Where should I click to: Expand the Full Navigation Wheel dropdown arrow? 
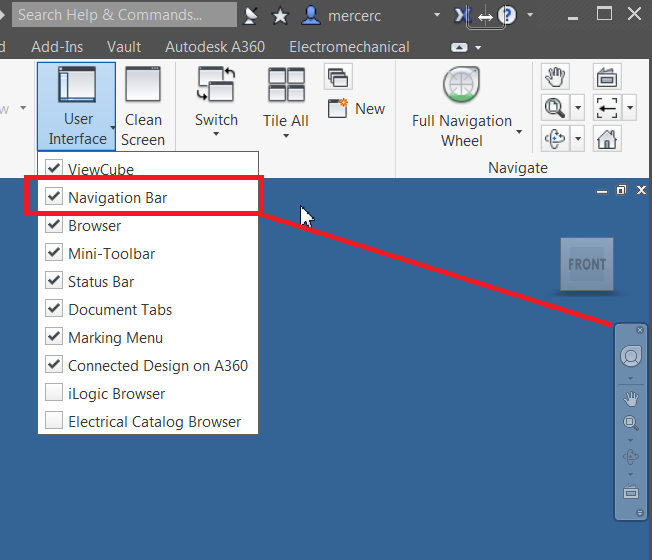(x=519, y=132)
